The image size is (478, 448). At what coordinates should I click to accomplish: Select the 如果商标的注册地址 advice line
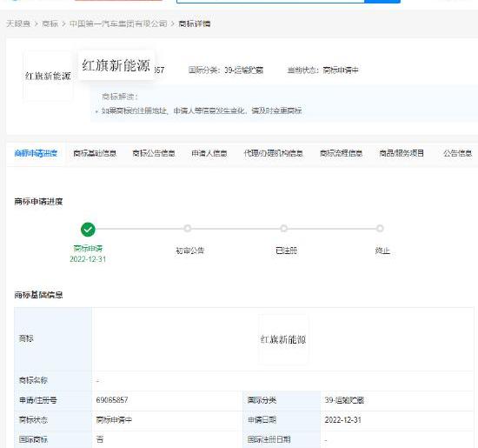(202, 110)
